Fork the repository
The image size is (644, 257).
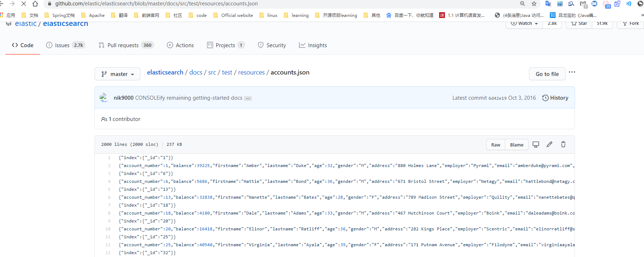point(631,23)
